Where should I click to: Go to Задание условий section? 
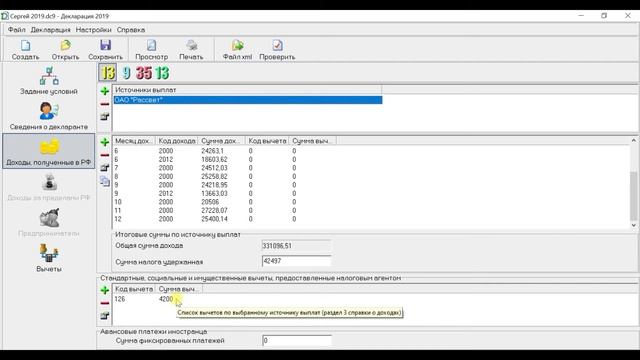pos(49,81)
